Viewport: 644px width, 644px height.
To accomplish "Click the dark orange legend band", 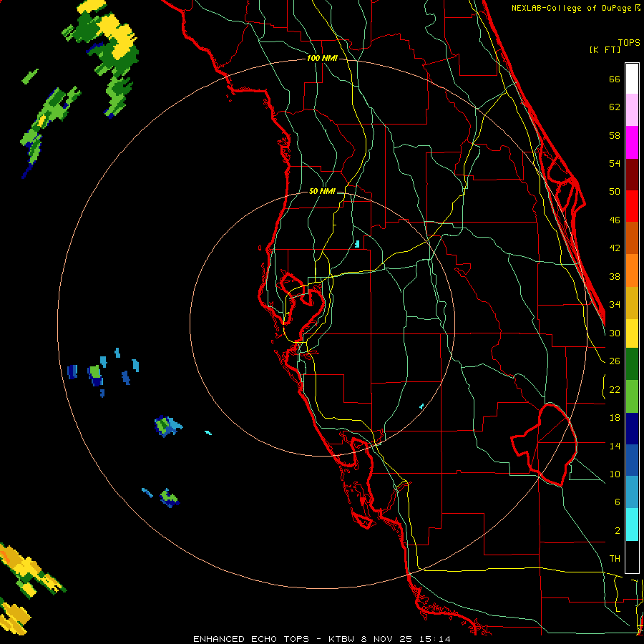I will click(632, 238).
